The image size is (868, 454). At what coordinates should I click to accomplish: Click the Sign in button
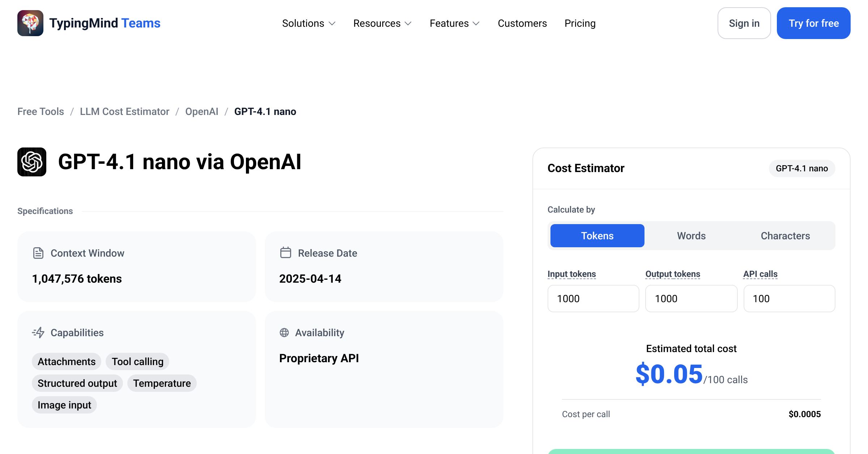pos(744,23)
